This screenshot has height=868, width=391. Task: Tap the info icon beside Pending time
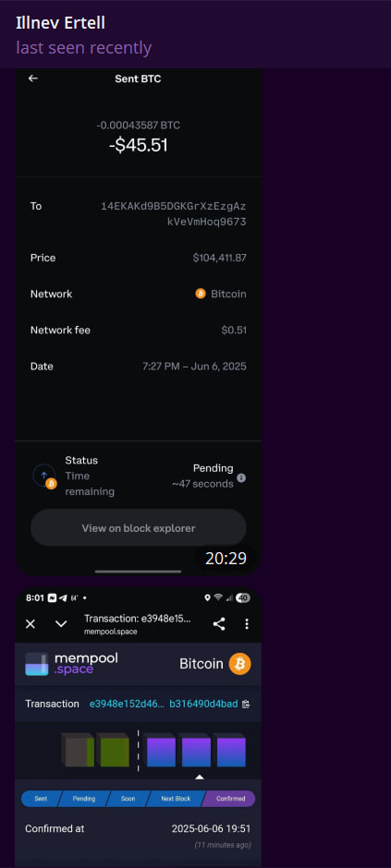241,477
